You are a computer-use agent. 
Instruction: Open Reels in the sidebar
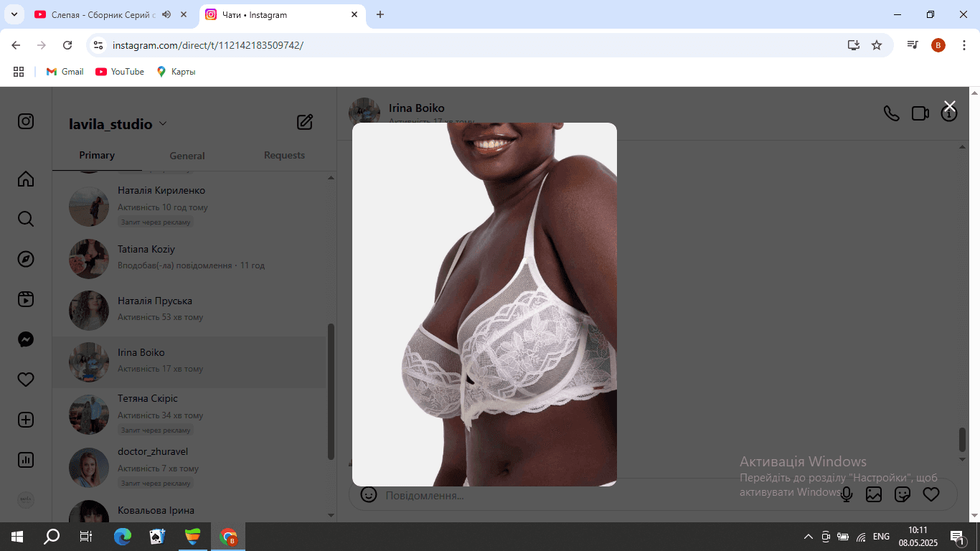pos(26,299)
